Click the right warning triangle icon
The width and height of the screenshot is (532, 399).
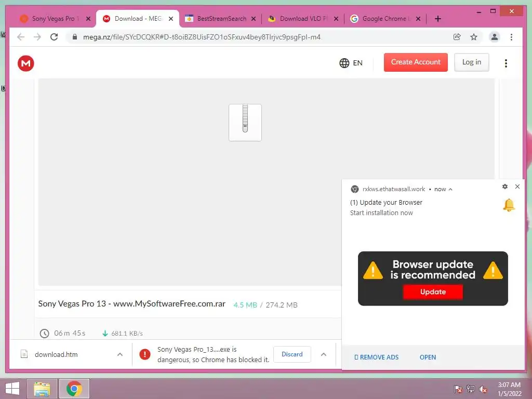click(x=493, y=270)
